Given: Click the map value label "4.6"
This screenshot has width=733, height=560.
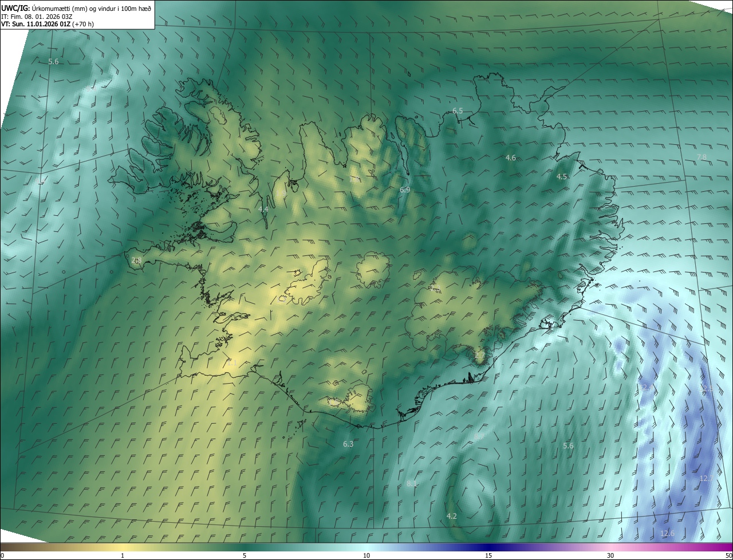Looking at the screenshot, I should click(510, 157).
